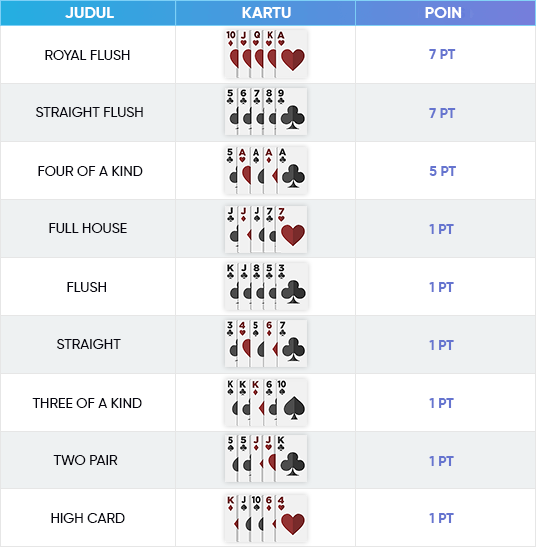Click the TWO PAIR row label
Screen dimensions: 536x547
tap(85, 460)
